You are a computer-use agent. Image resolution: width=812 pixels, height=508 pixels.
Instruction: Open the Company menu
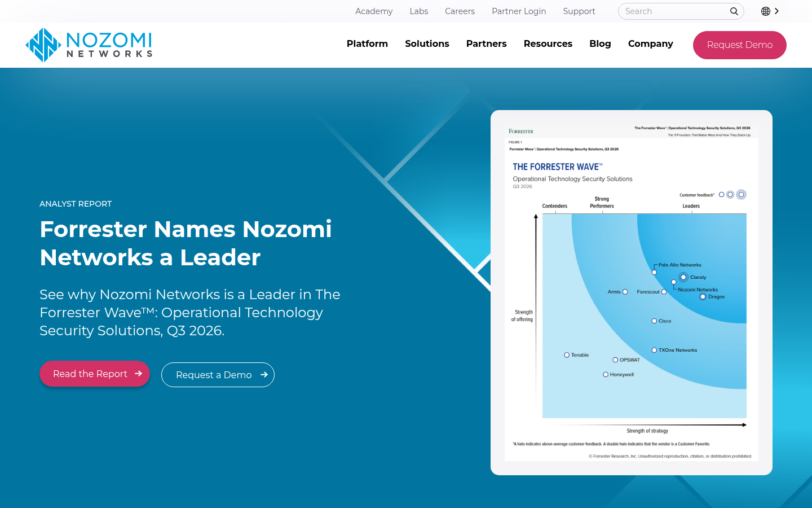[651, 44]
